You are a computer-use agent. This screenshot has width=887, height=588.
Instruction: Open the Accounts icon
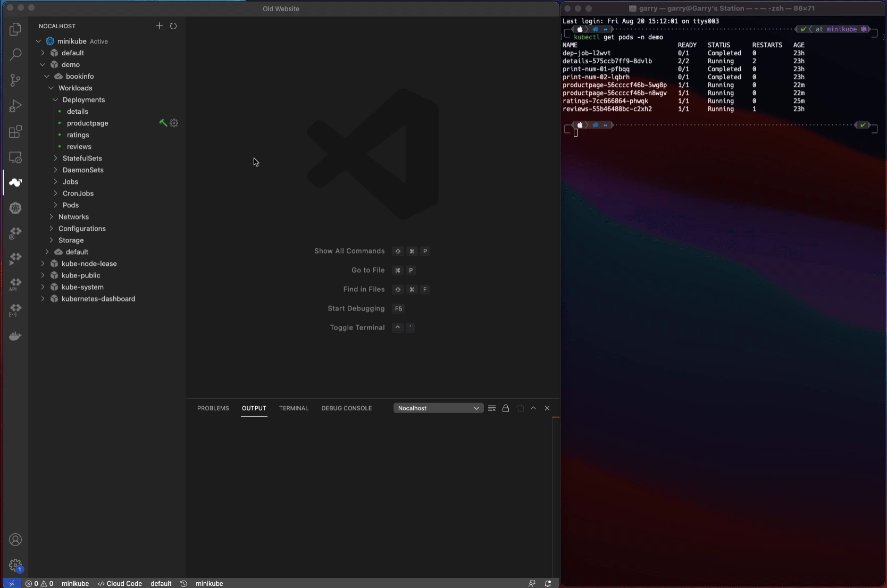(x=15, y=540)
